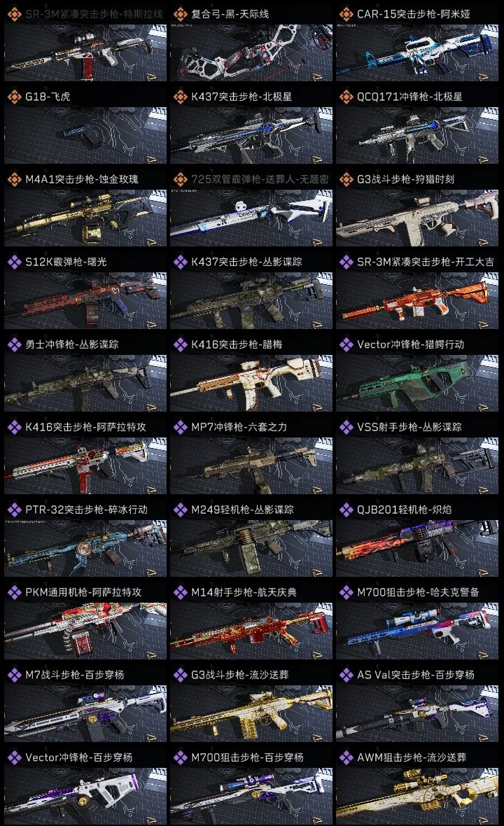Click the M700狙击步枪-哈夫克警备 name label
Screen dimensions: 504x826
coord(418,592)
